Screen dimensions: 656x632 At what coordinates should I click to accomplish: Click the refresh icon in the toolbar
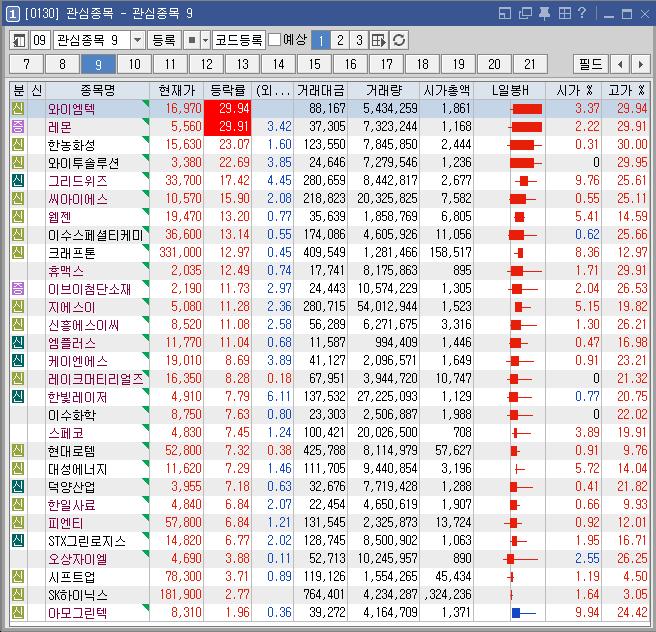399,40
